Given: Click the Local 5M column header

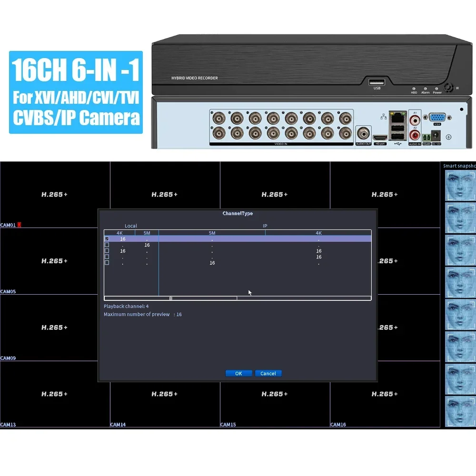Looking at the screenshot, I should pyautogui.click(x=147, y=233).
